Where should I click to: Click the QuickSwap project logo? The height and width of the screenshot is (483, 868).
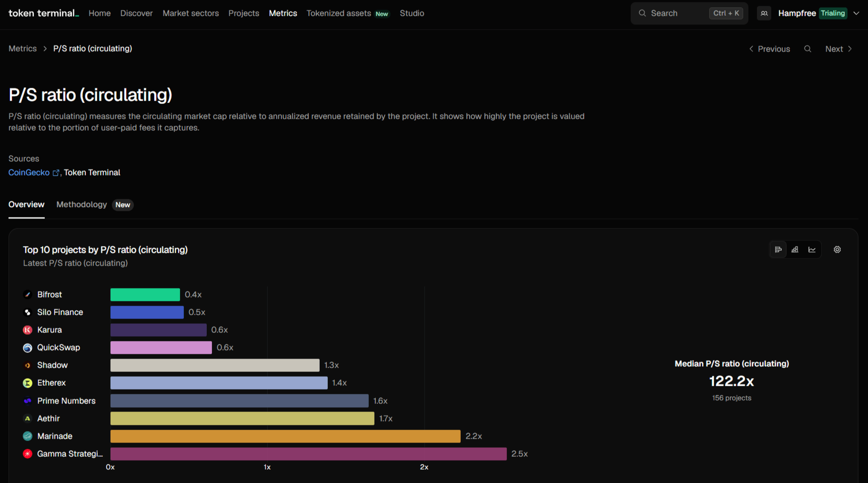point(28,348)
